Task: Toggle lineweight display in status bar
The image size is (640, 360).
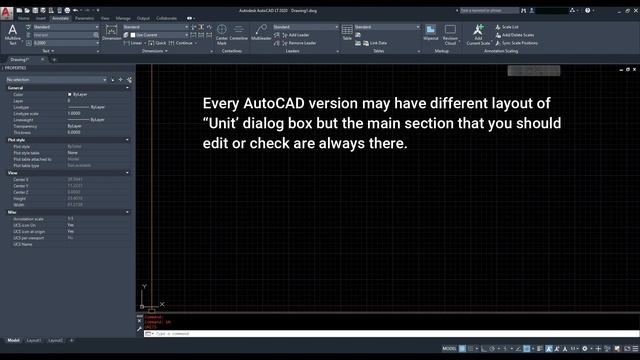Action: coord(540,349)
